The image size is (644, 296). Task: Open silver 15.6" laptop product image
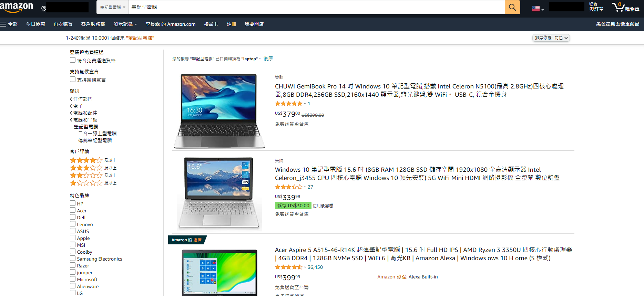pyautogui.click(x=219, y=193)
